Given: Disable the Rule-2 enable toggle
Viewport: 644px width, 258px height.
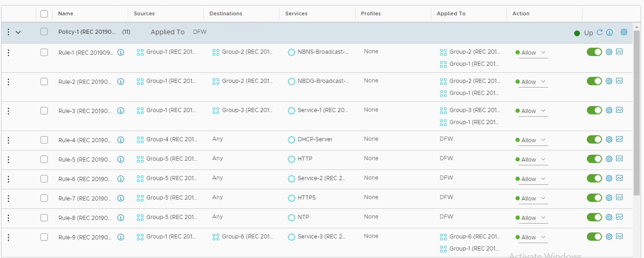Looking at the screenshot, I should click(594, 81).
